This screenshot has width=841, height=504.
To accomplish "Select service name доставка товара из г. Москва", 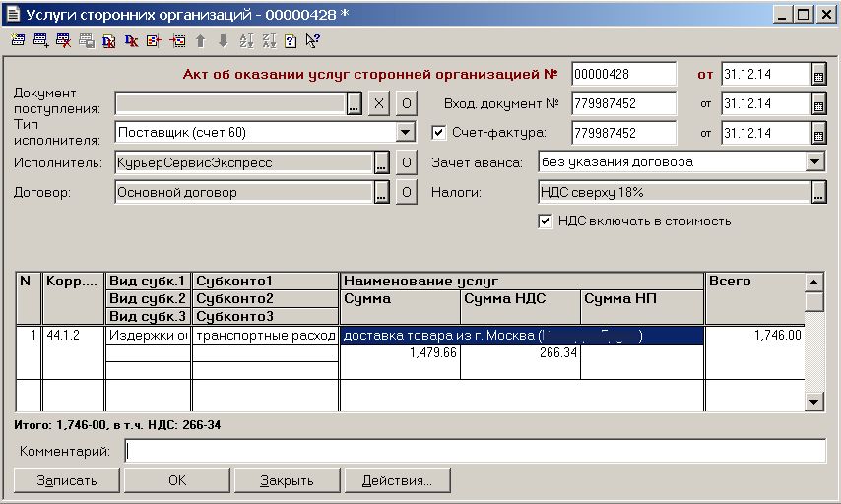I will (x=522, y=335).
